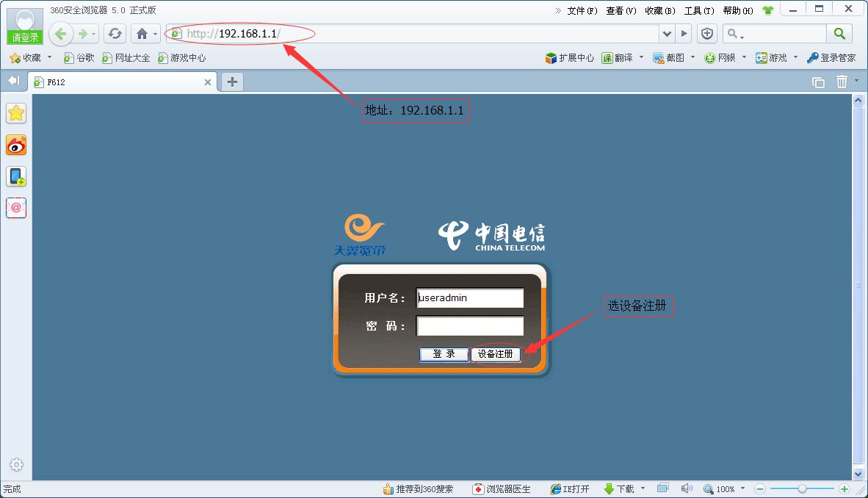Expand the 收藏 bookmarks dropdown arrow

[x=49, y=57]
